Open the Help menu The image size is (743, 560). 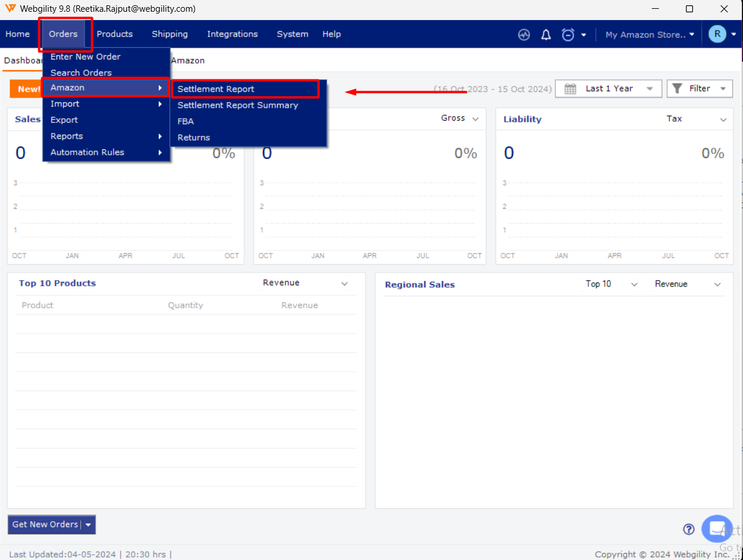tap(332, 34)
